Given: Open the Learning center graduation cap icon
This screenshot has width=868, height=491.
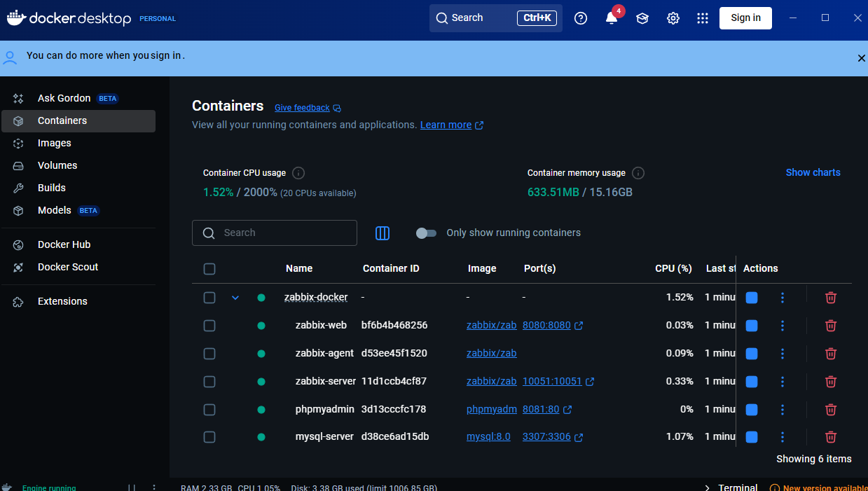Looking at the screenshot, I should click(642, 18).
